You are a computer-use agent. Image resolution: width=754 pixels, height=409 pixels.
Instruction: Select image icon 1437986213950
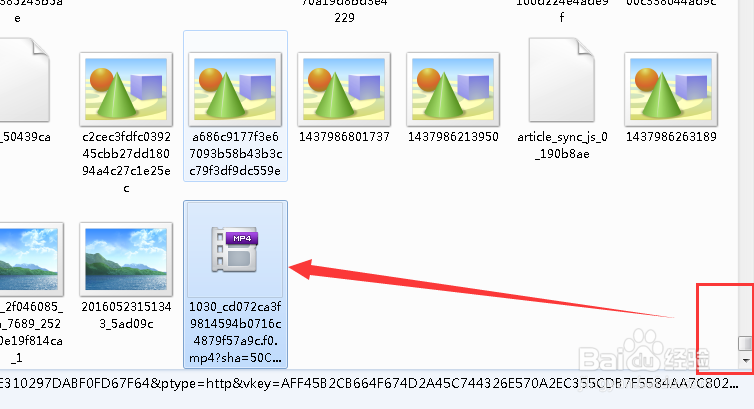click(453, 89)
